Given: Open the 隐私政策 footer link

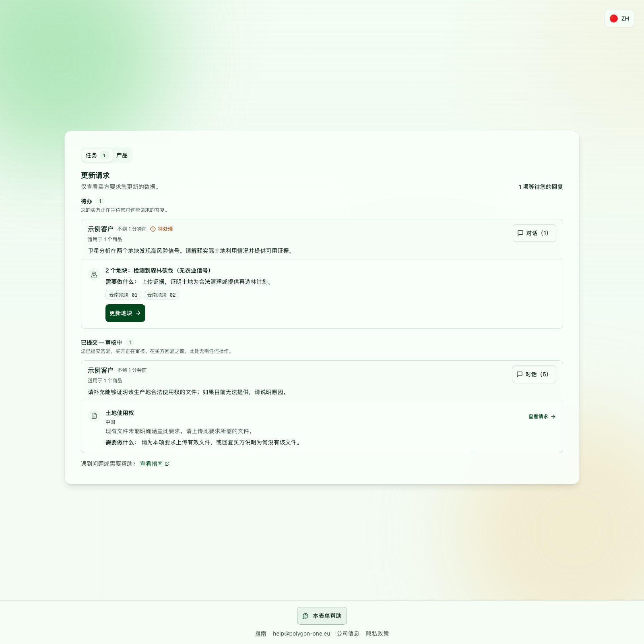Looking at the screenshot, I should click(378, 634).
